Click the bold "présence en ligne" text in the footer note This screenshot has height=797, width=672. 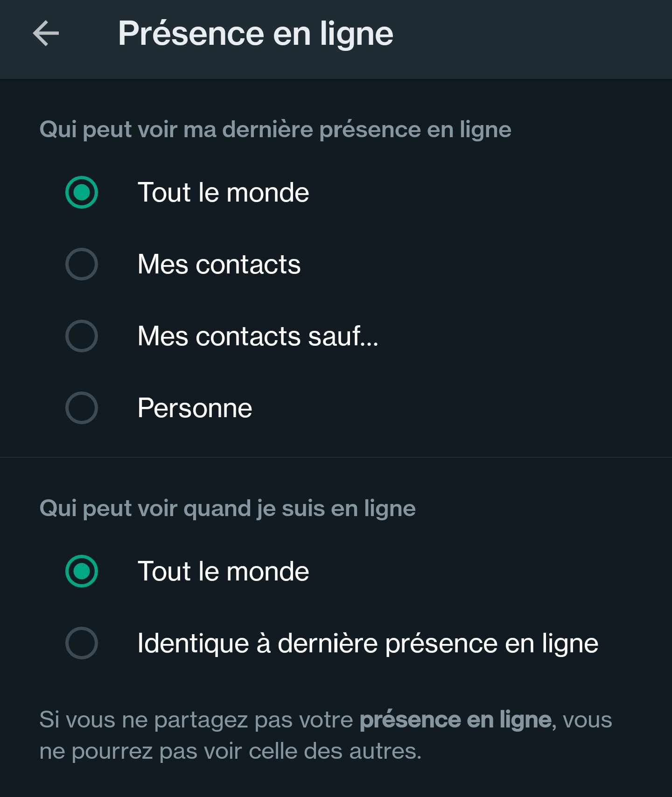coord(455,720)
